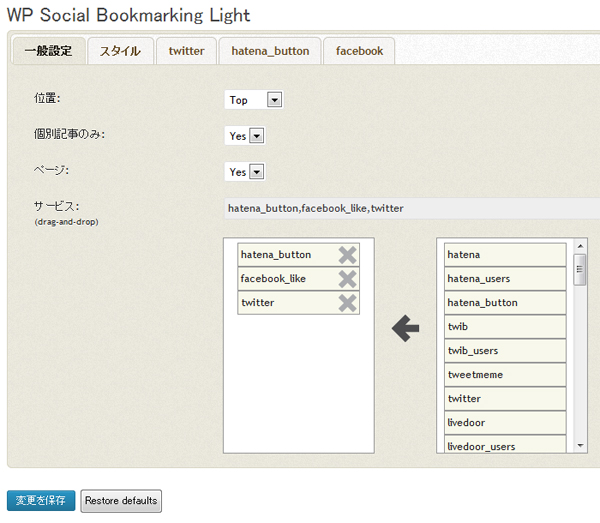Click the 変更を保存 save button
Image resolution: width=600 pixels, height=523 pixels.
(41, 500)
